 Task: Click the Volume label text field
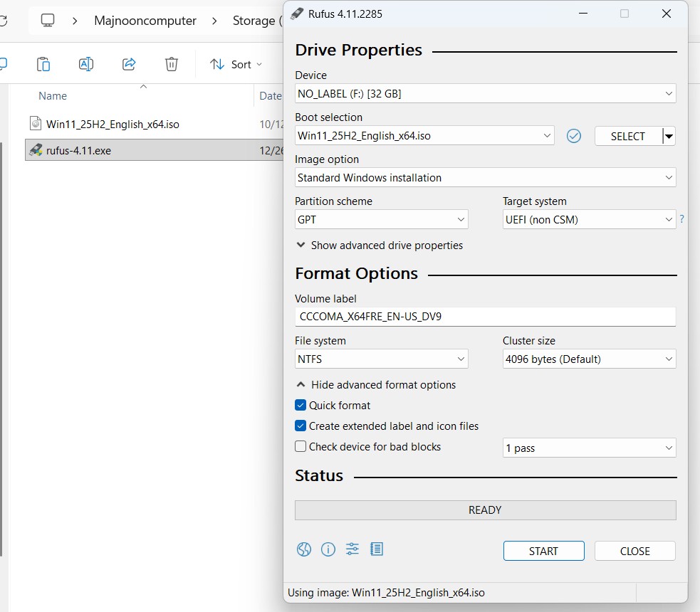point(485,317)
